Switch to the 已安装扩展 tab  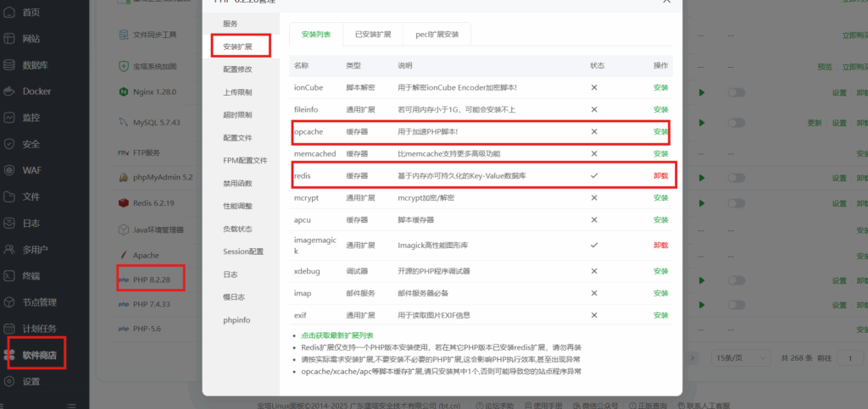(x=373, y=34)
